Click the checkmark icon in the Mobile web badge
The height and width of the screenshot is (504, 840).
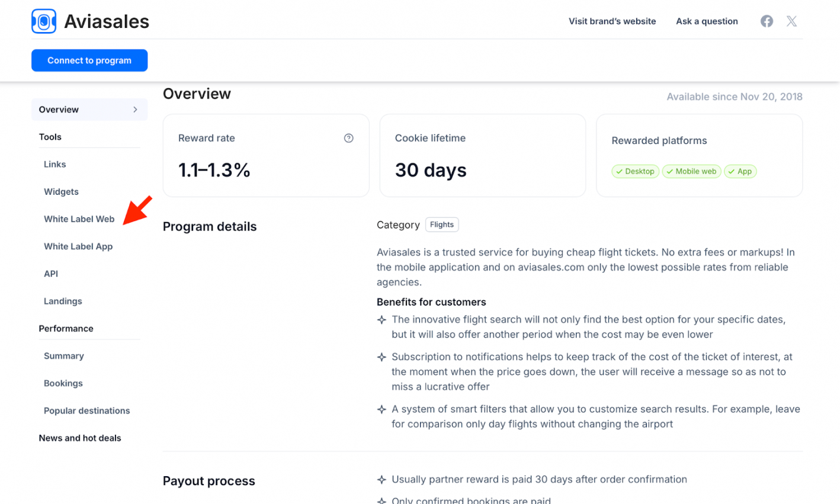pos(669,172)
